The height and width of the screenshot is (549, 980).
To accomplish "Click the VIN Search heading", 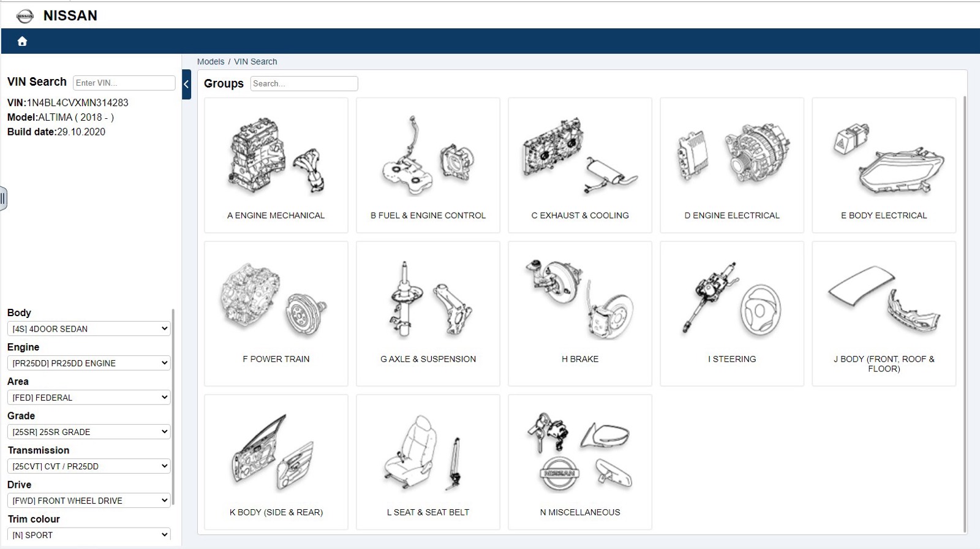I will click(x=37, y=82).
